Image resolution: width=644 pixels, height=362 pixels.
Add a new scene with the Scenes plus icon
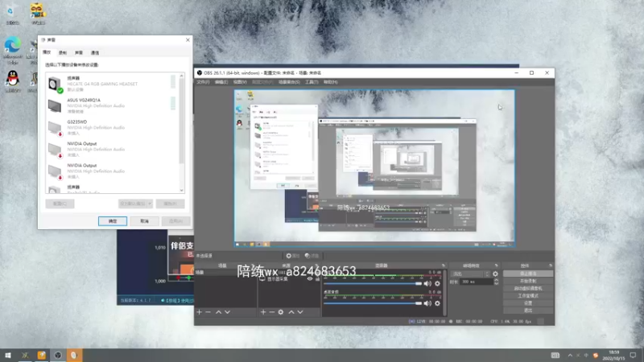[199, 312]
